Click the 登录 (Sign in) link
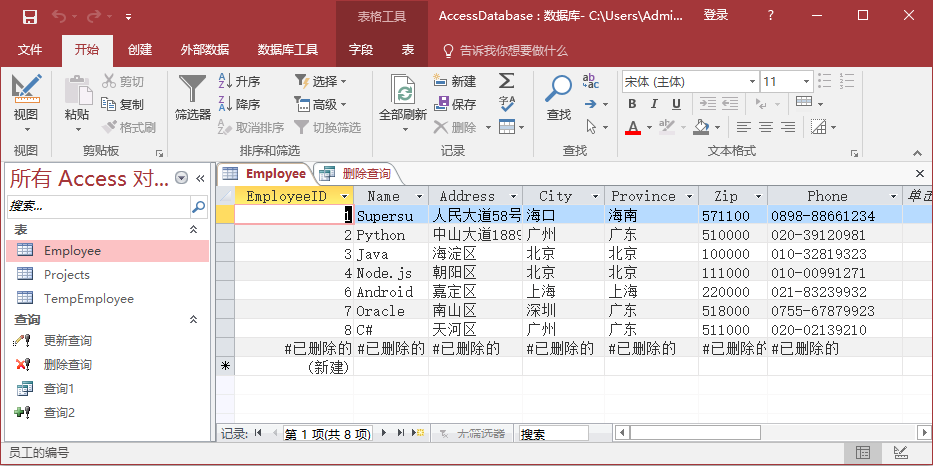The width and height of the screenshot is (933, 466). 716,16
